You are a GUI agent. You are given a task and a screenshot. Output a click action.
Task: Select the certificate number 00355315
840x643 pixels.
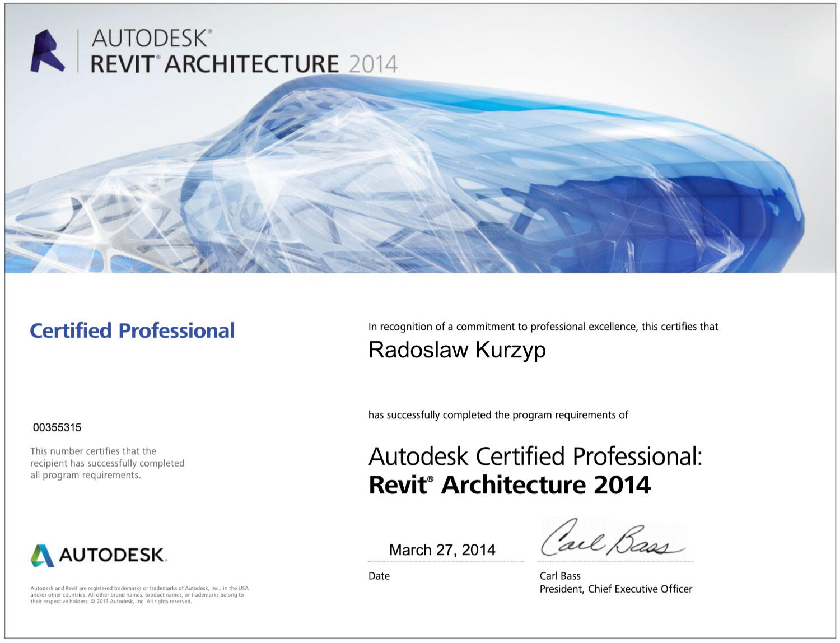57,427
